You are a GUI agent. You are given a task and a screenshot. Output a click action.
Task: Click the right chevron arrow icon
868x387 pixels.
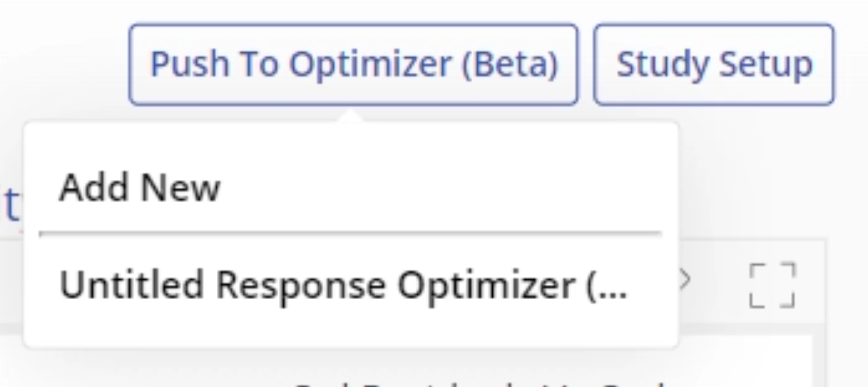point(685,279)
